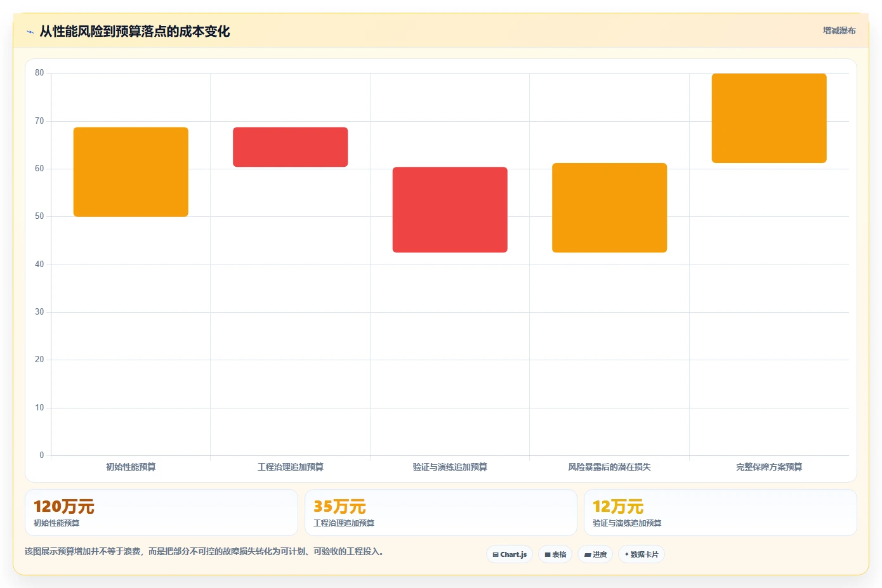Click x-axis label 工程治理追加预算
The image size is (882, 588).
tap(290, 467)
